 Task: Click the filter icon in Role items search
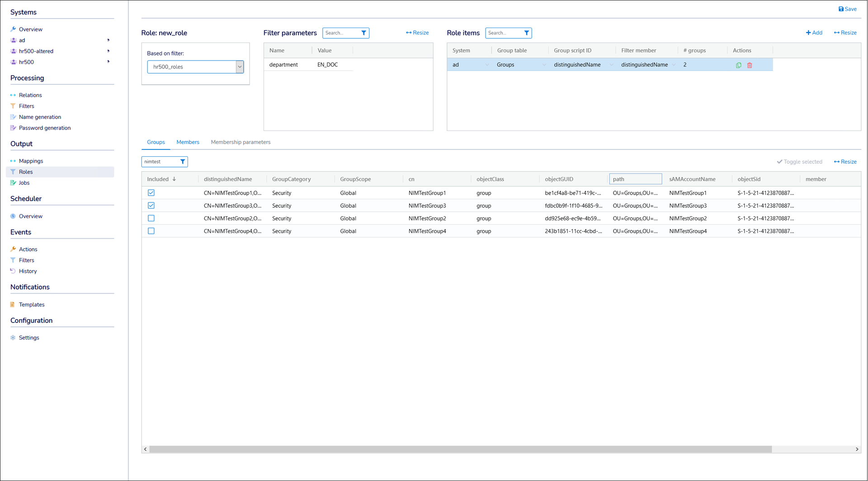pyautogui.click(x=526, y=33)
